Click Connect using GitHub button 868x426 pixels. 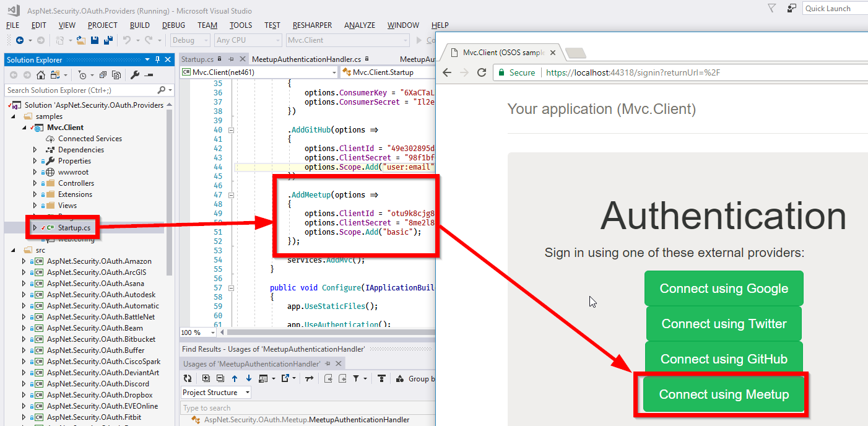724,359
